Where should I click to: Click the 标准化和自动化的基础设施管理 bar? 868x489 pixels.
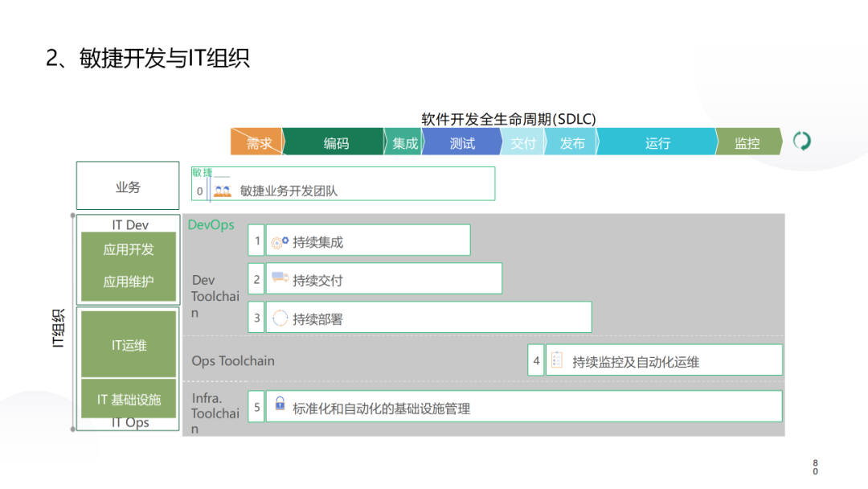pyautogui.click(x=524, y=406)
